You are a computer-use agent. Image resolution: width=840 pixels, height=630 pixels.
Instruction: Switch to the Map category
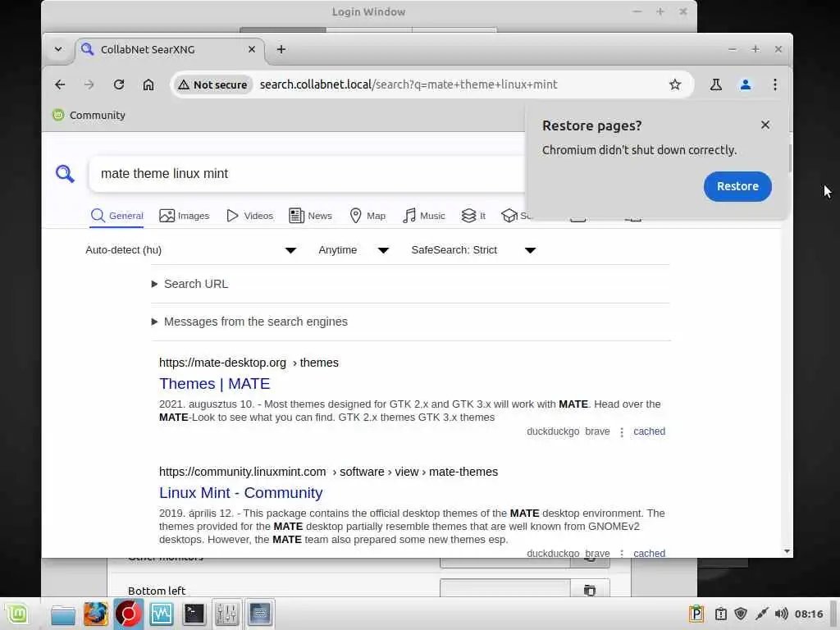[367, 216]
